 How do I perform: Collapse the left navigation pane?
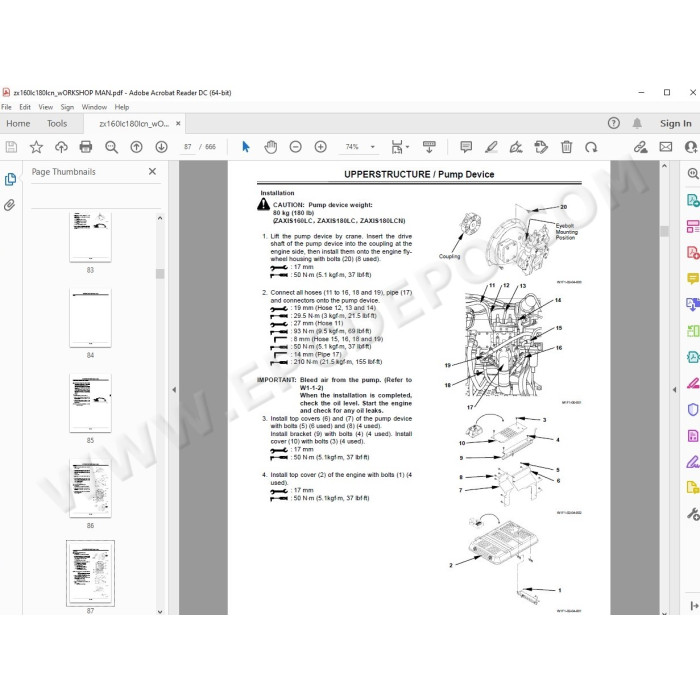[x=174, y=390]
